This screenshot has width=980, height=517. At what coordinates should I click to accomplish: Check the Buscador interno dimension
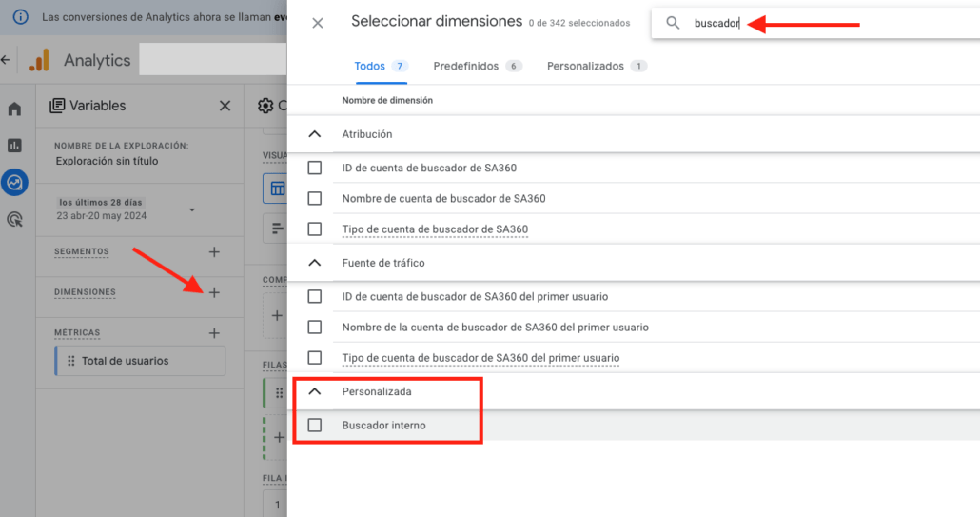click(x=314, y=425)
